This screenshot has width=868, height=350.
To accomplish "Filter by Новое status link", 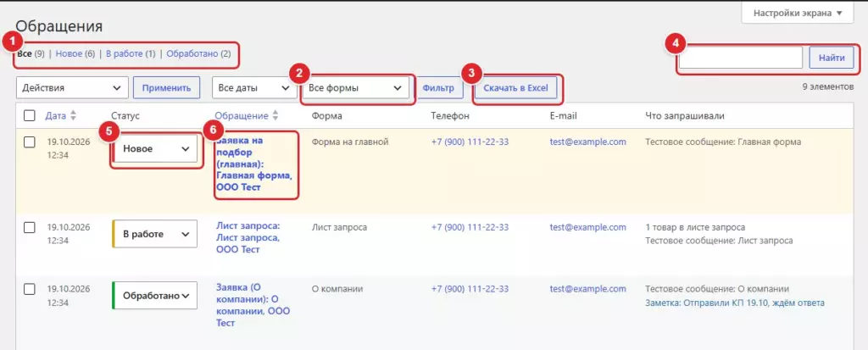I will click(x=69, y=53).
